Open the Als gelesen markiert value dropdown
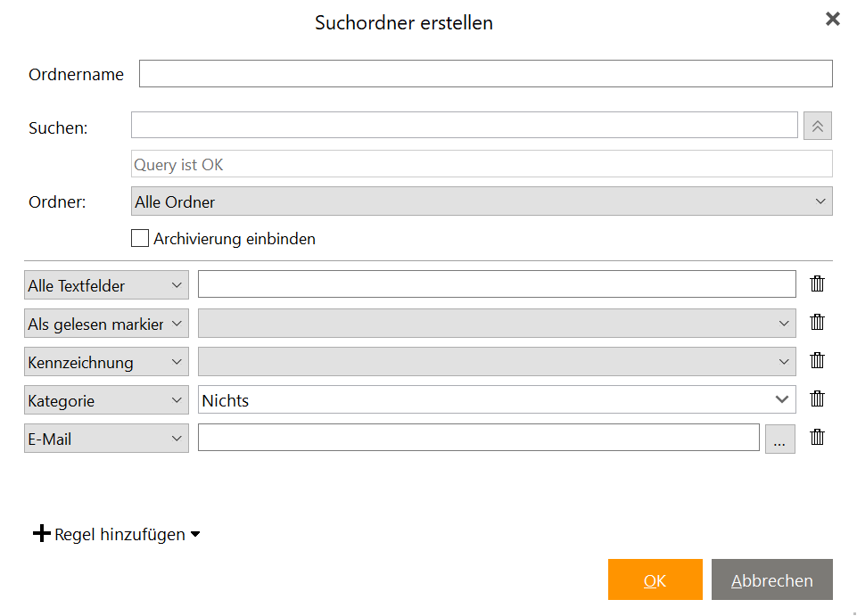 point(496,323)
